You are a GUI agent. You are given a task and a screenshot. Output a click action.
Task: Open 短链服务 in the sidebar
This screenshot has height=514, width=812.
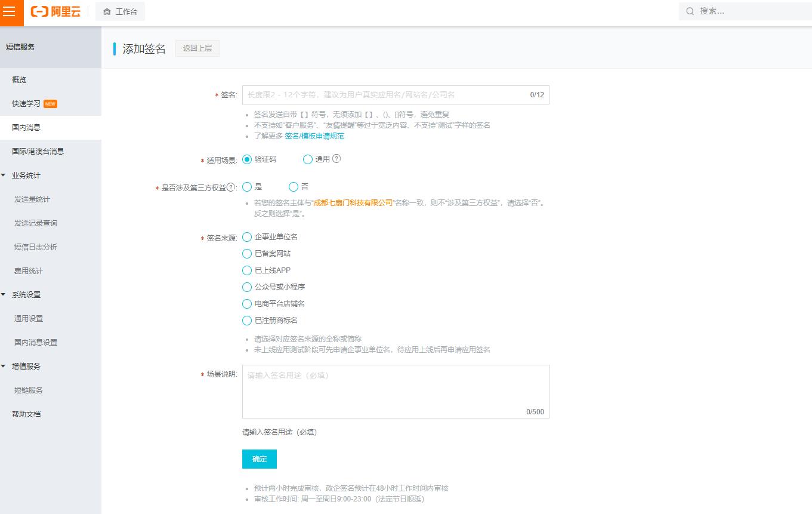51,390
